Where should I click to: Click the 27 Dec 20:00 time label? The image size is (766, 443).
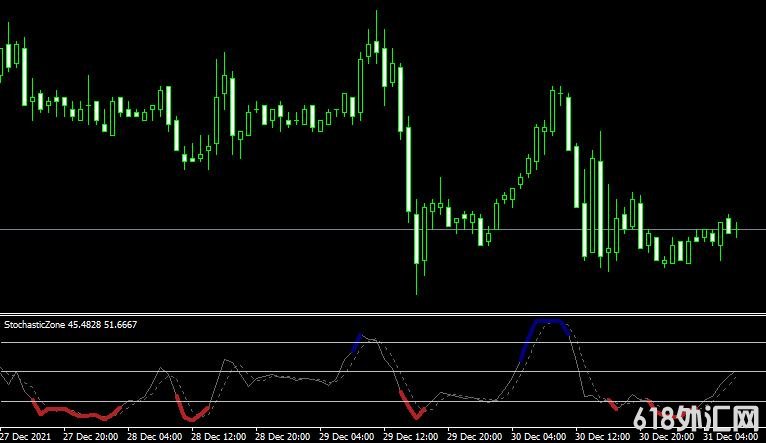[90, 436]
